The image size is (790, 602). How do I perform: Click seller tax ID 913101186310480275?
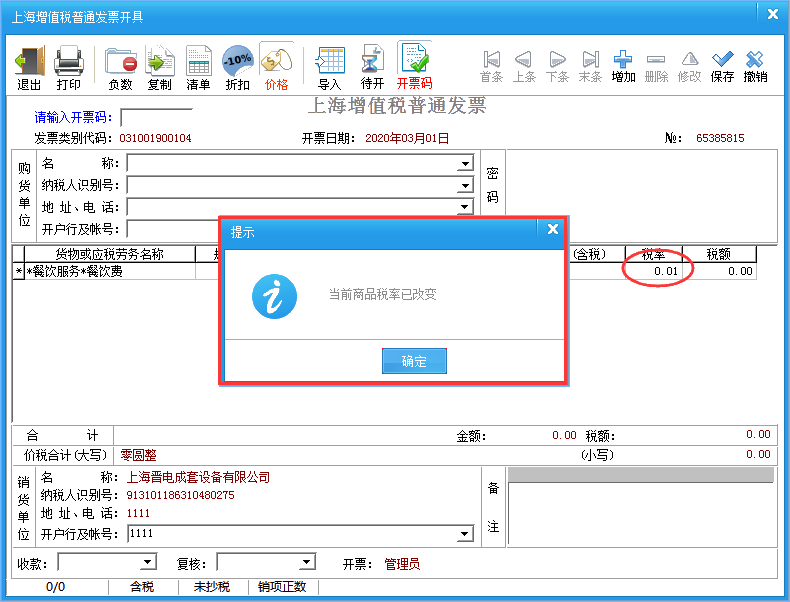[180, 495]
